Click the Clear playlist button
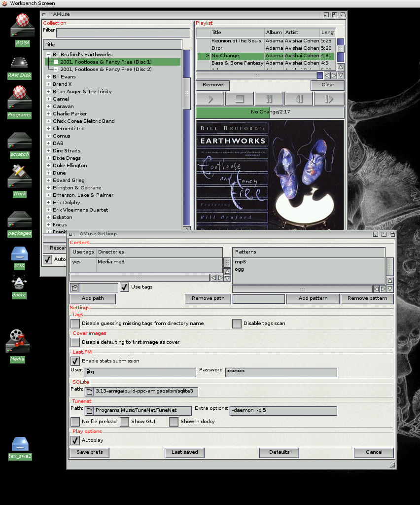The height and width of the screenshot is (505, 420). coord(328,85)
